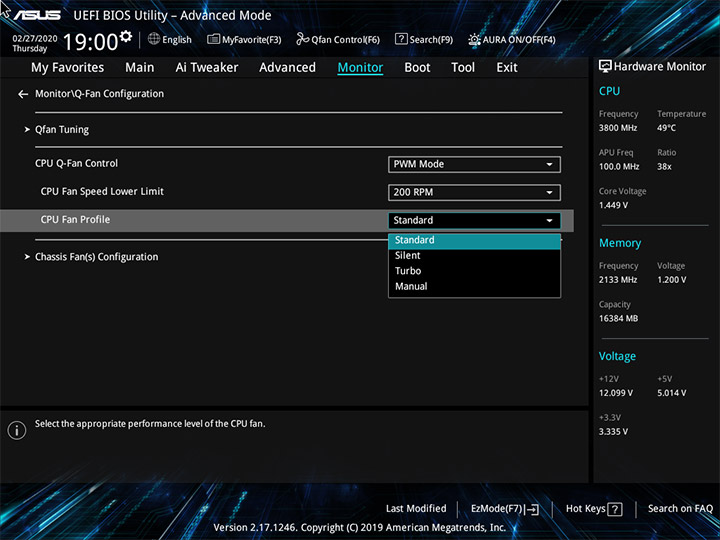Click the CPU ratio value 38x
720x540 pixels.
point(664,167)
